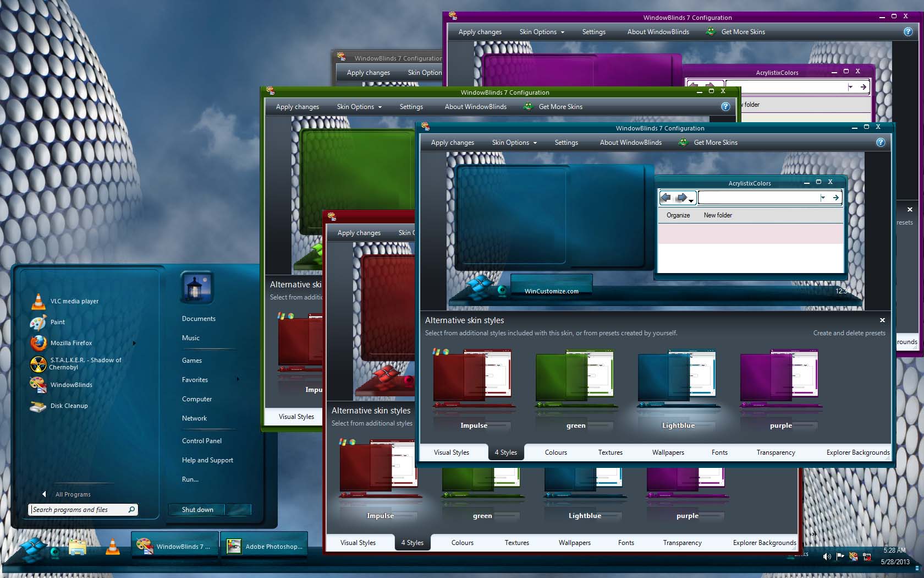Select Impulse thumbnail in the red window
The width and height of the screenshot is (924, 578).
[381, 479]
